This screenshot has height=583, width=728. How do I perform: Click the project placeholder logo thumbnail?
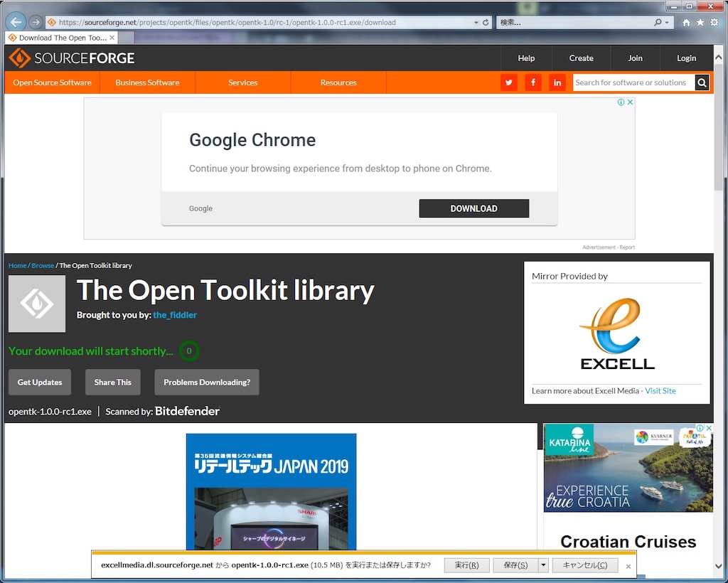point(37,304)
